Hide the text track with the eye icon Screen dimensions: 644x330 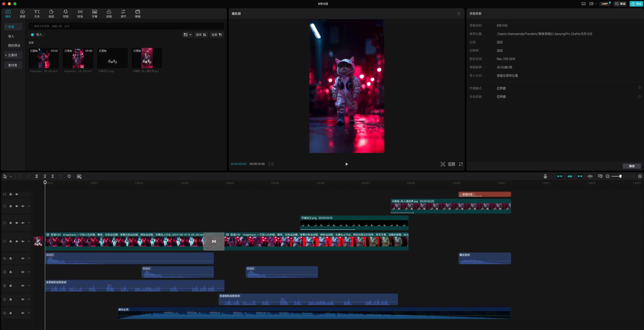coord(17,194)
